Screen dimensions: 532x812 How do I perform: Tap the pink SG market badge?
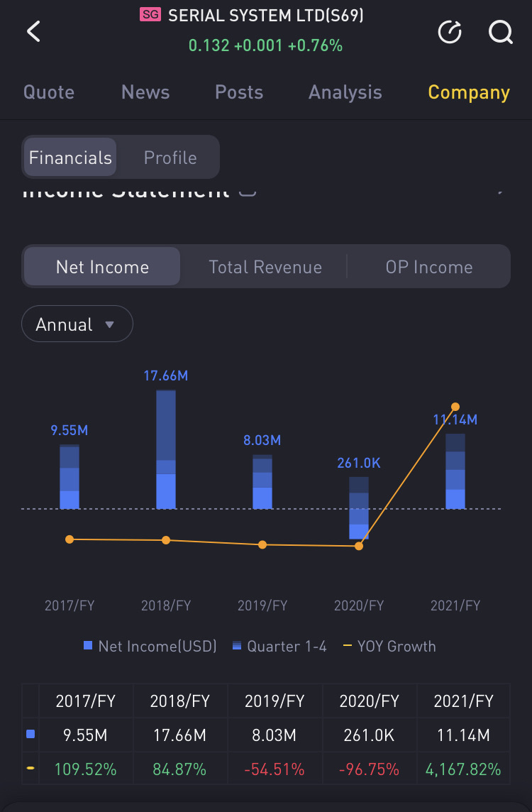[x=150, y=15]
